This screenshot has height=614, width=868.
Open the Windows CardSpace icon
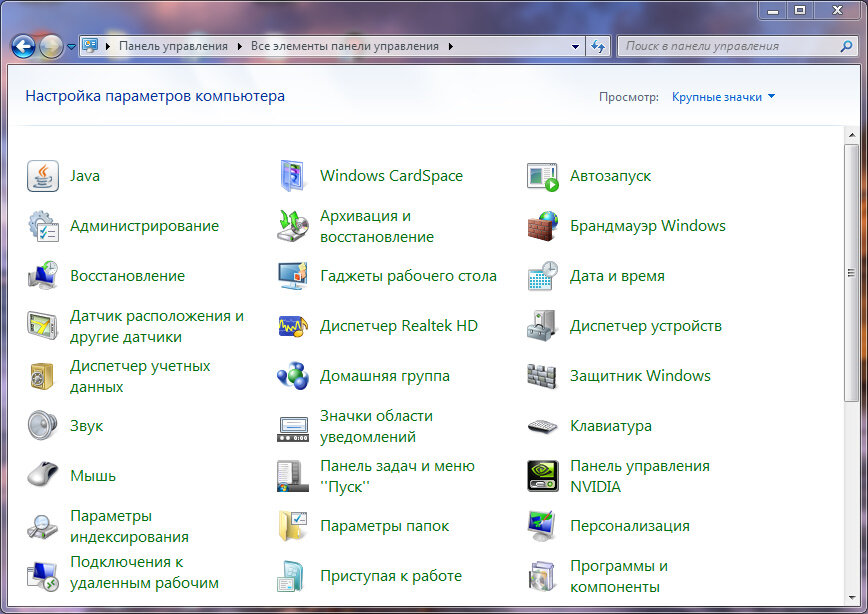(x=292, y=176)
